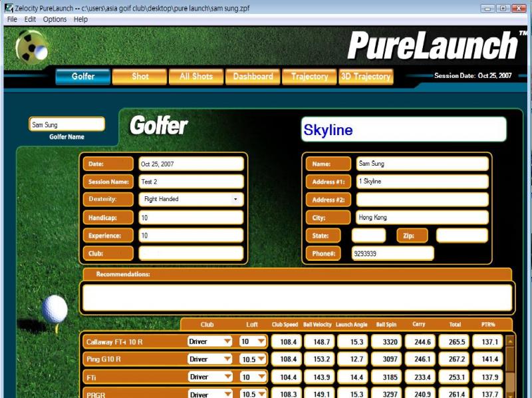Expand the club type dropdown for FTi
Viewport: 532px width, 398px height.
click(x=227, y=377)
